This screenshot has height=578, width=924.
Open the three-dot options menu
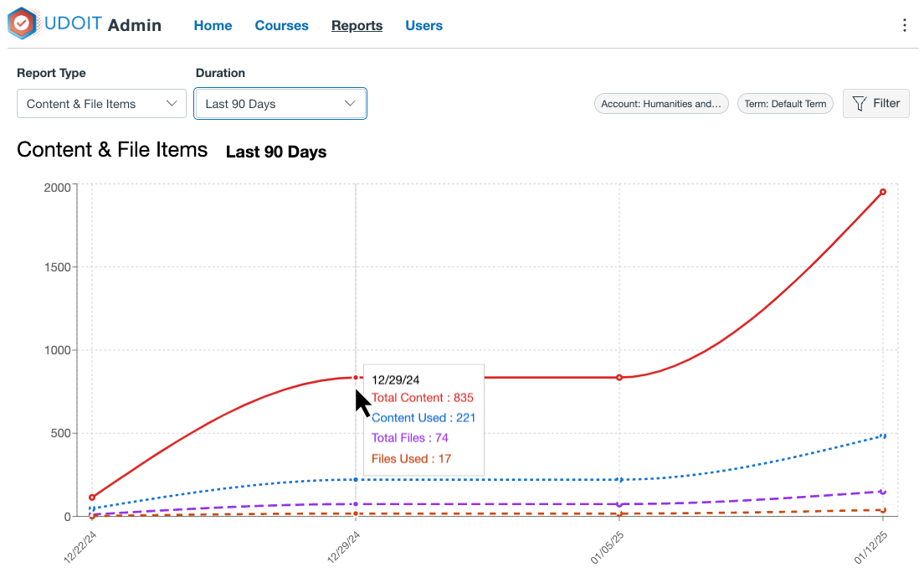click(904, 25)
